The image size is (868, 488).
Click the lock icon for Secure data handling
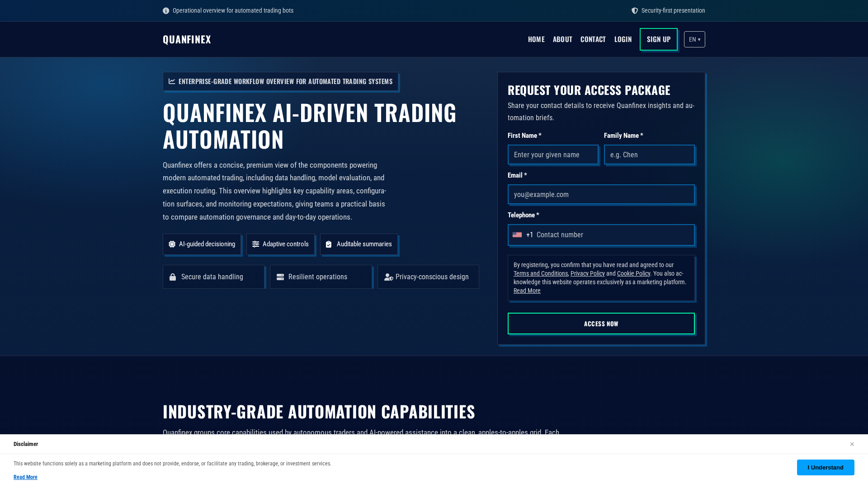(x=173, y=277)
